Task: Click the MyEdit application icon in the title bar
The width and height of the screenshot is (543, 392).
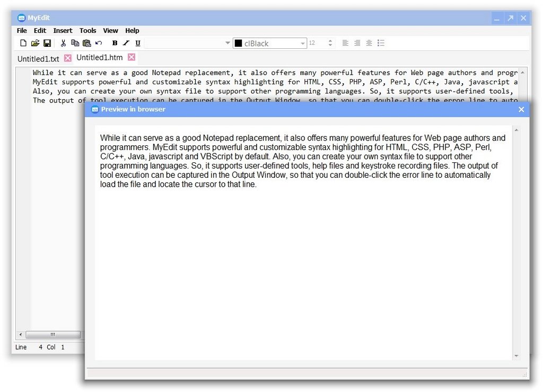Action: tap(21, 18)
